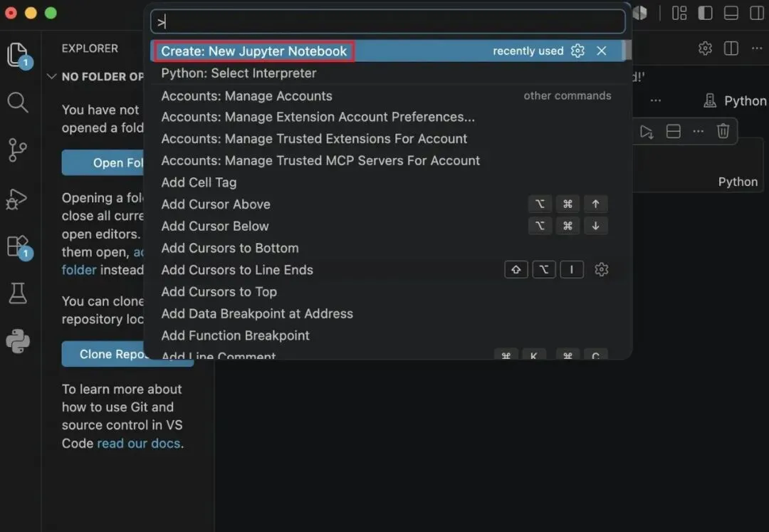This screenshot has height=532, width=769.
Task: Select Python: Select Interpreter command
Action: (388, 73)
